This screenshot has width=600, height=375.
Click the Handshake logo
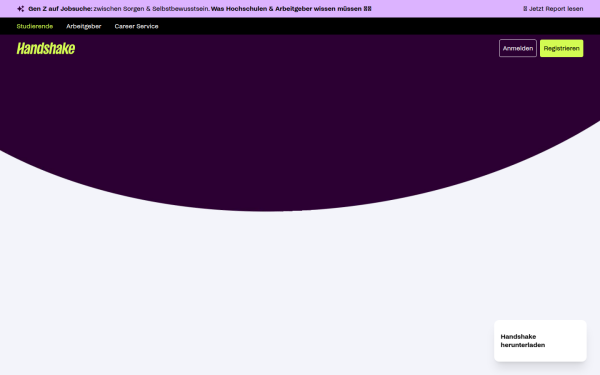coord(46,48)
